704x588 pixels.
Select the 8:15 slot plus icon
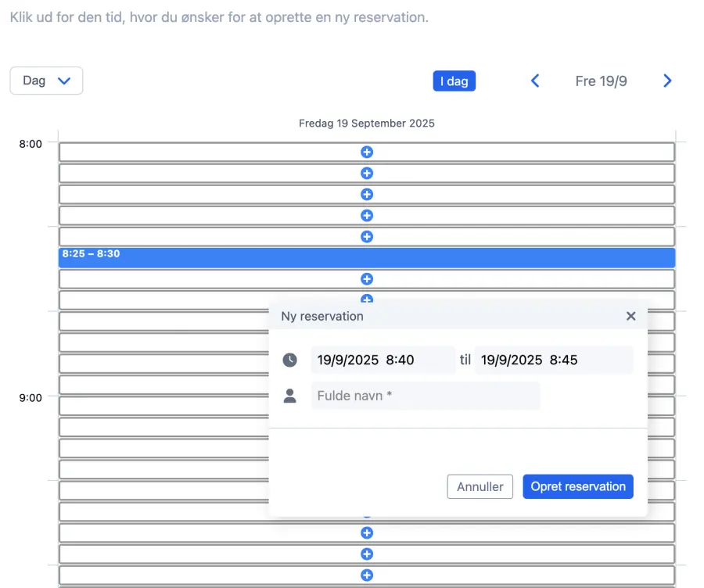pyautogui.click(x=366, y=215)
